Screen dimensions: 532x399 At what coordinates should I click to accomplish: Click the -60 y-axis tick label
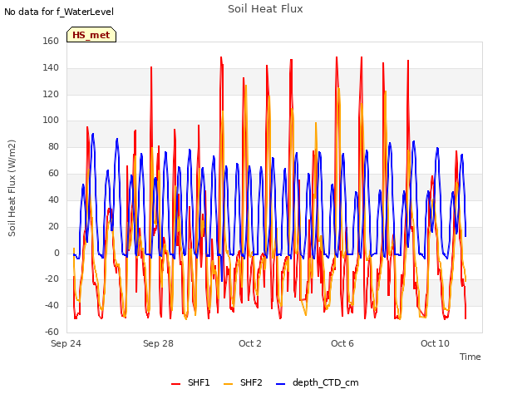coord(52,332)
